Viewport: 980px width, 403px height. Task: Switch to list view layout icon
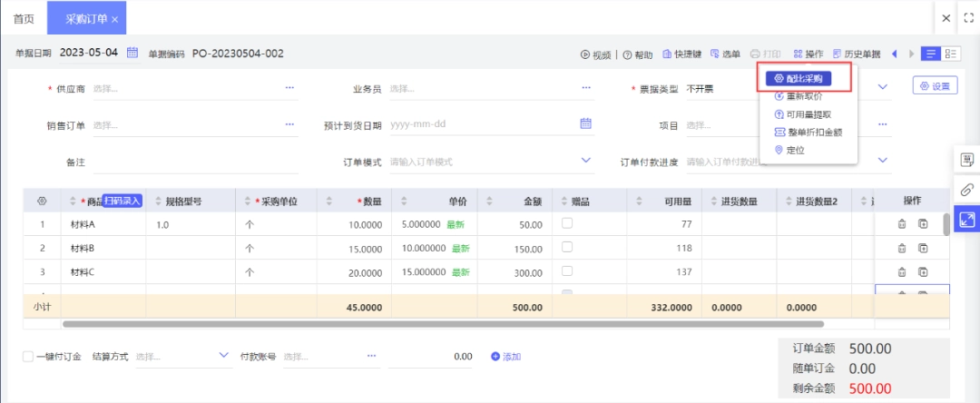[x=931, y=54]
